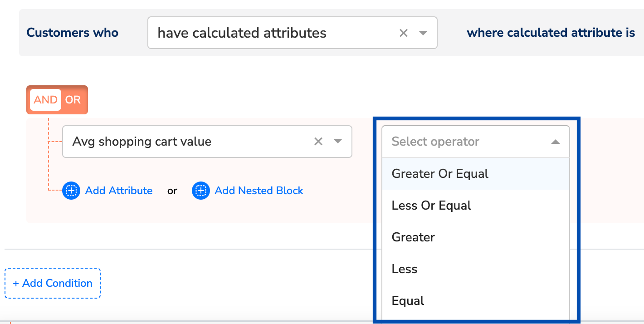Switch logic toggle to AND

point(45,100)
